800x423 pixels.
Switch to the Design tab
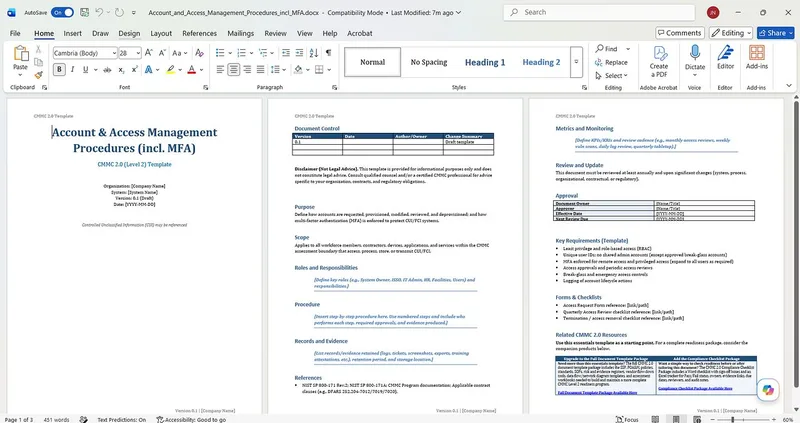pos(129,33)
